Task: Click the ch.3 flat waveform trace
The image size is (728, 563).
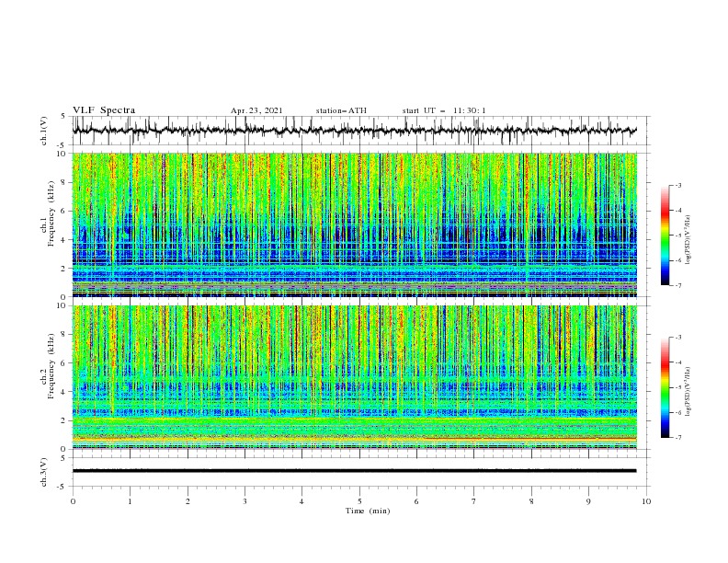Action: (x=354, y=471)
